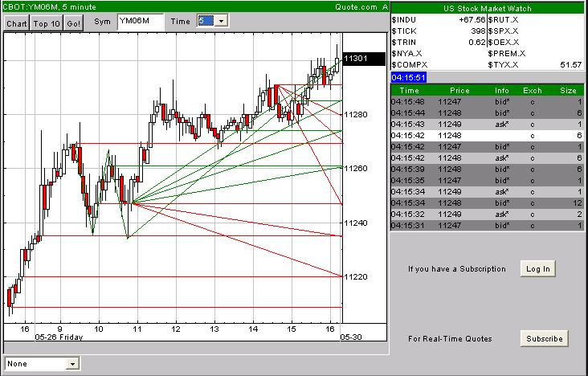Sort by the Price column header

coord(459,91)
